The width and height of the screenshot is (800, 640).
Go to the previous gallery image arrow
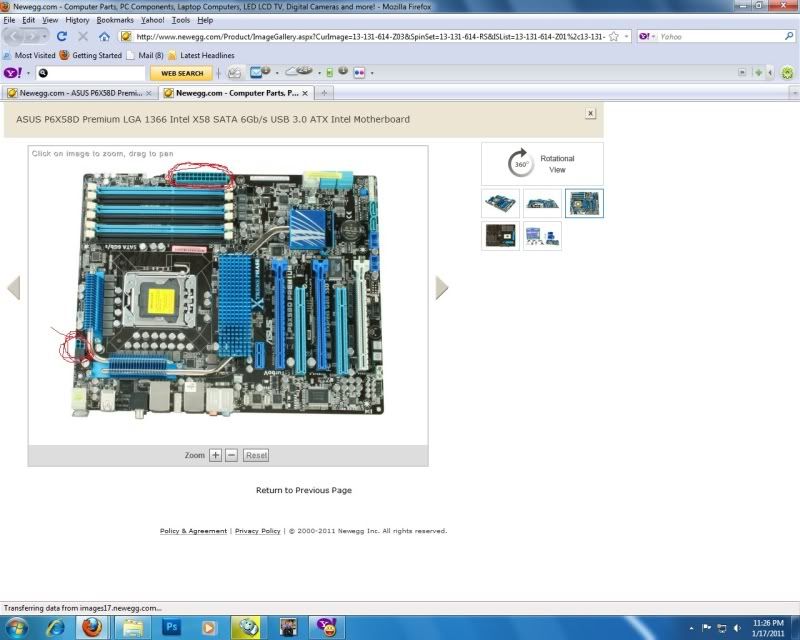click(14, 288)
